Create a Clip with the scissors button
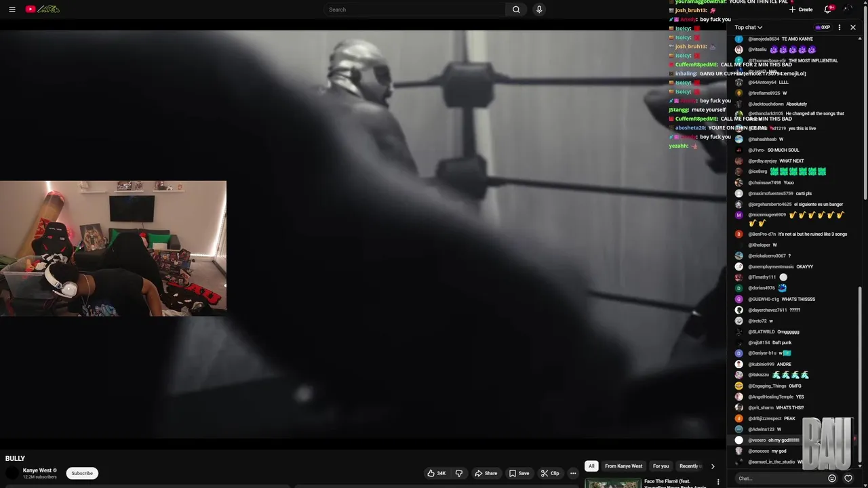Image resolution: width=868 pixels, height=488 pixels. coord(550,473)
